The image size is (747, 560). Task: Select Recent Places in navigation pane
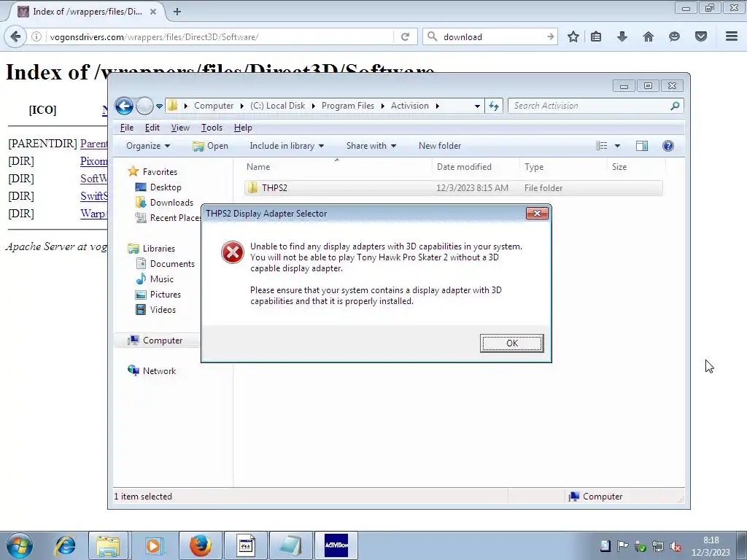[x=169, y=217]
